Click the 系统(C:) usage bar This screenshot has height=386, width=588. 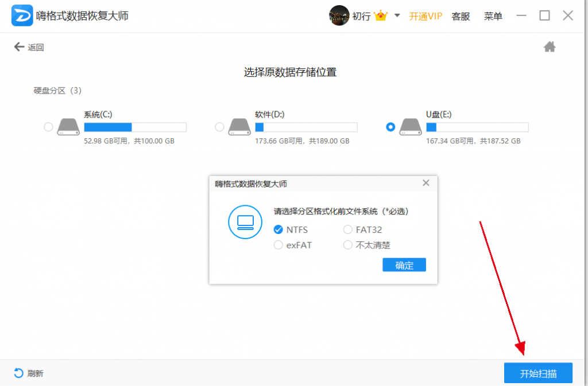135,127
